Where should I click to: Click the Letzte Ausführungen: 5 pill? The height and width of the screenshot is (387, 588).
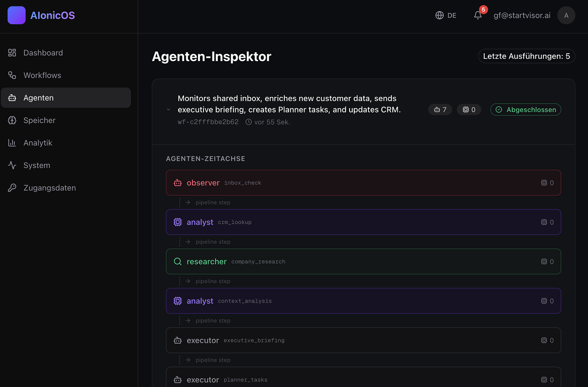pyautogui.click(x=526, y=56)
